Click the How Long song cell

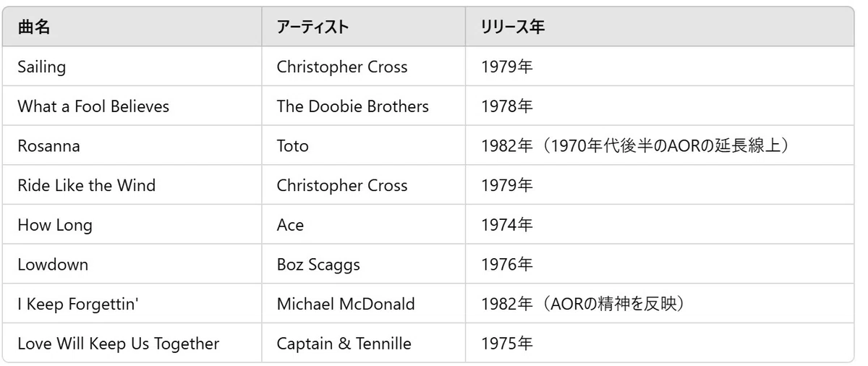(132, 225)
